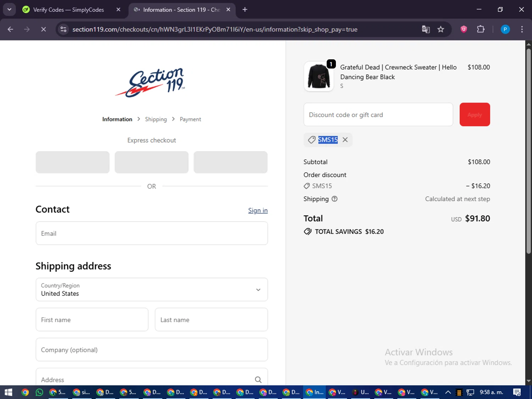Select the Payment breadcrumb step
This screenshot has width=532, height=399.
pos(190,119)
